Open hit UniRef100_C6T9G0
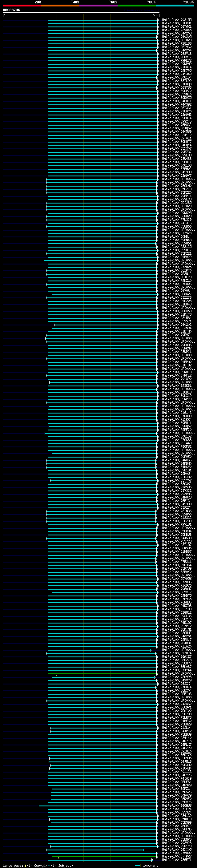 [x=177, y=47]
